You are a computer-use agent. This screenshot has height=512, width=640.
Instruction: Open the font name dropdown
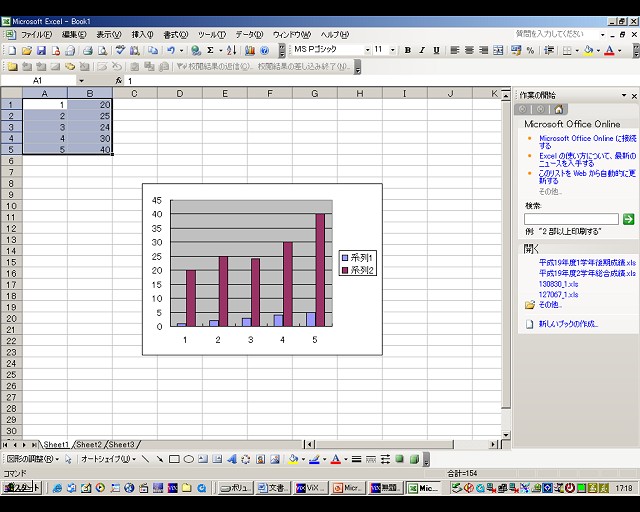(367, 50)
